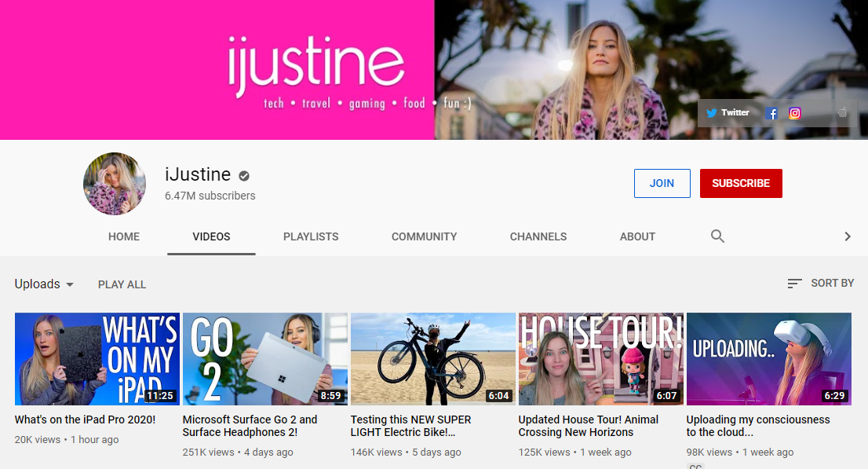
Task: Open the Twitter link in banner
Action: [728, 112]
